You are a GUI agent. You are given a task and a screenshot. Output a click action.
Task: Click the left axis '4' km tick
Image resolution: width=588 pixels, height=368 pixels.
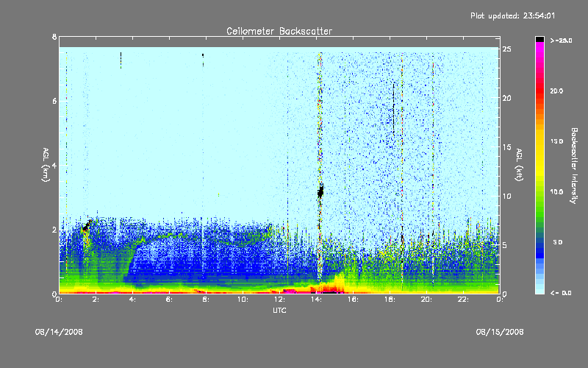click(54, 165)
